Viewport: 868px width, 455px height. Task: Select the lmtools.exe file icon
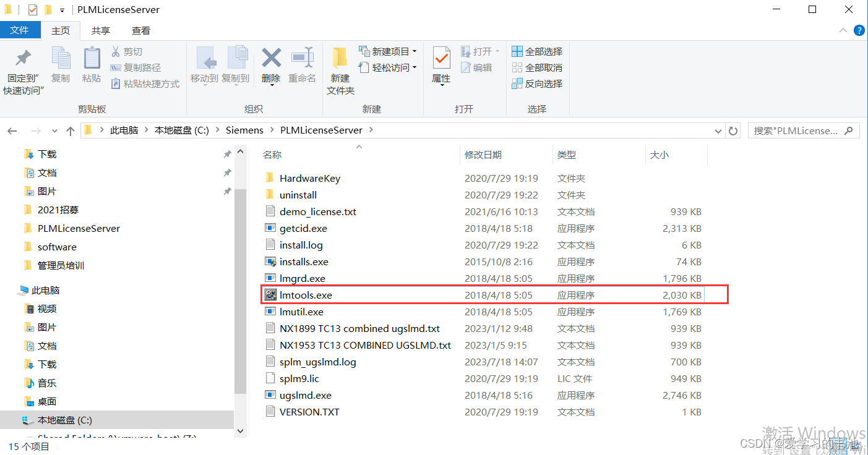point(270,296)
